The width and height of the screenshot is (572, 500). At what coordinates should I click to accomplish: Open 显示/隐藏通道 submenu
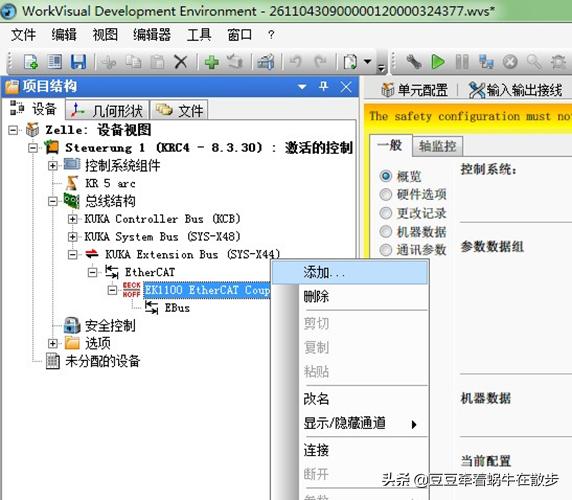click(x=349, y=423)
